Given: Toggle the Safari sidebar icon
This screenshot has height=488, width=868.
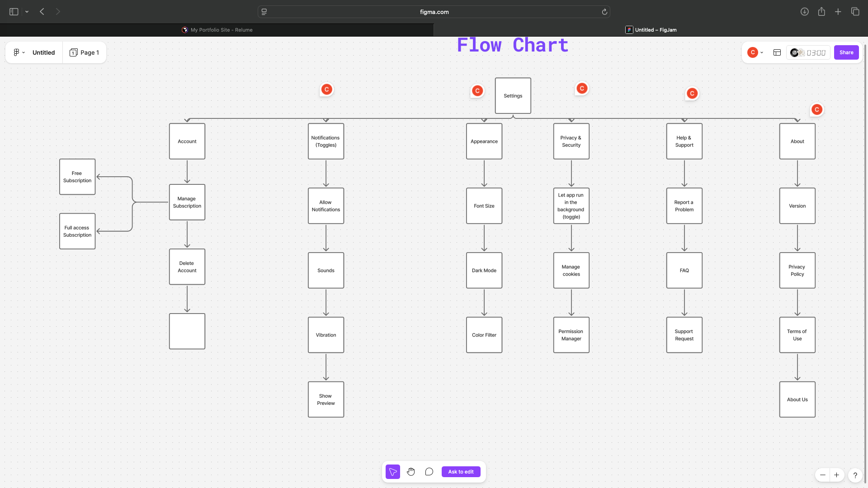Looking at the screenshot, I should point(14,12).
